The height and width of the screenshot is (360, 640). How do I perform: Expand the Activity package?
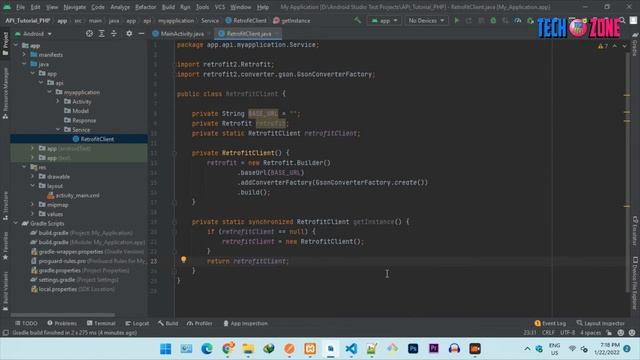(58, 101)
